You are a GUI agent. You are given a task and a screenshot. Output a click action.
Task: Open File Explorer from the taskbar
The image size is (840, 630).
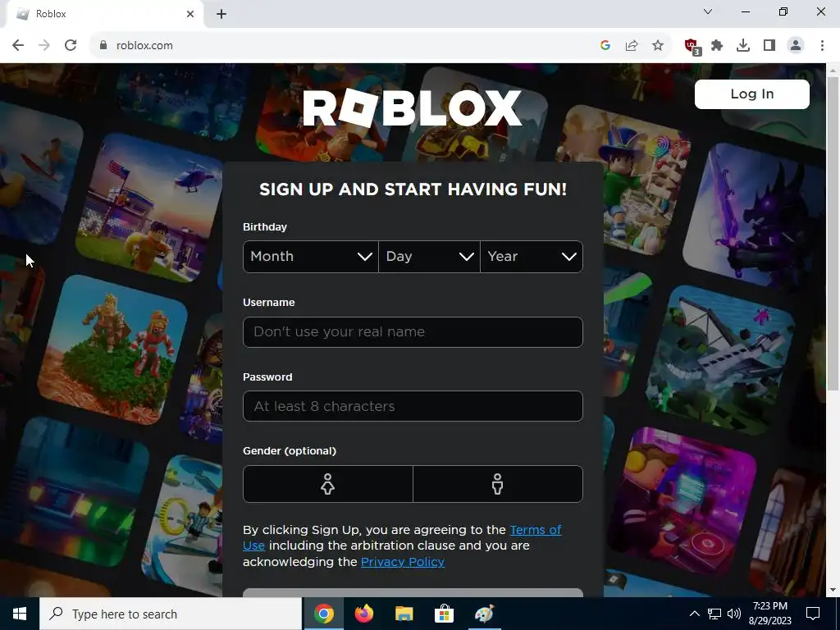coord(404,614)
